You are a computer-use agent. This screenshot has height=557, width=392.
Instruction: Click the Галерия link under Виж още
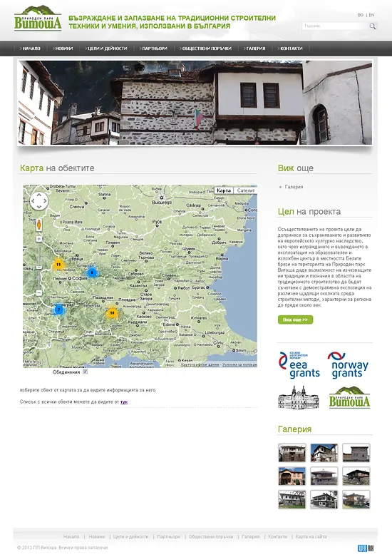pyautogui.click(x=294, y=187)
